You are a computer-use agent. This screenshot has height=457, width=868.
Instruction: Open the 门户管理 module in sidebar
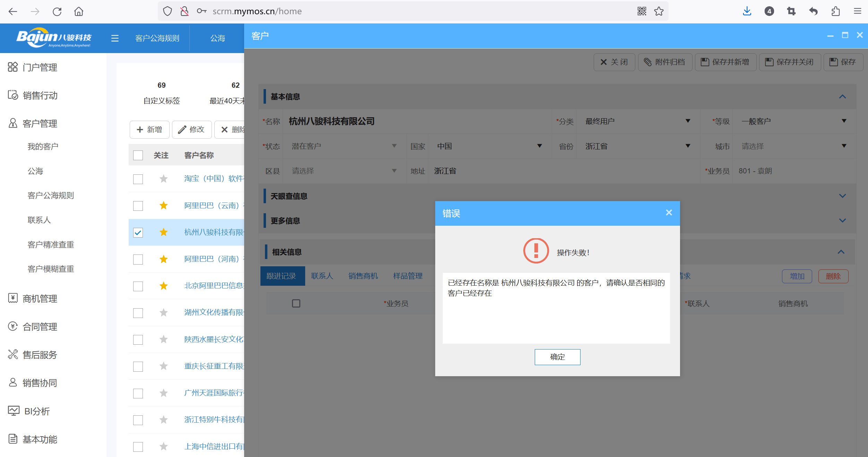click(x=40, y=67)
